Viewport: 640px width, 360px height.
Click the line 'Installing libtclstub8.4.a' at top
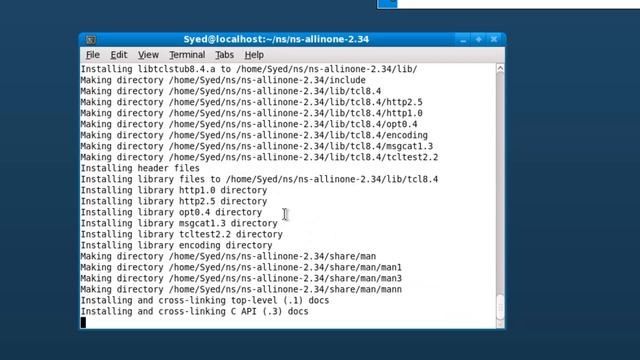pos(249,69)
